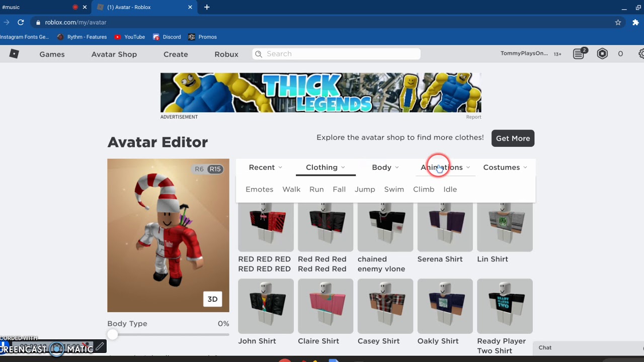Select the Lin Shirt thumbnail
The image size is (644, 362).
(x=505, y=227)
